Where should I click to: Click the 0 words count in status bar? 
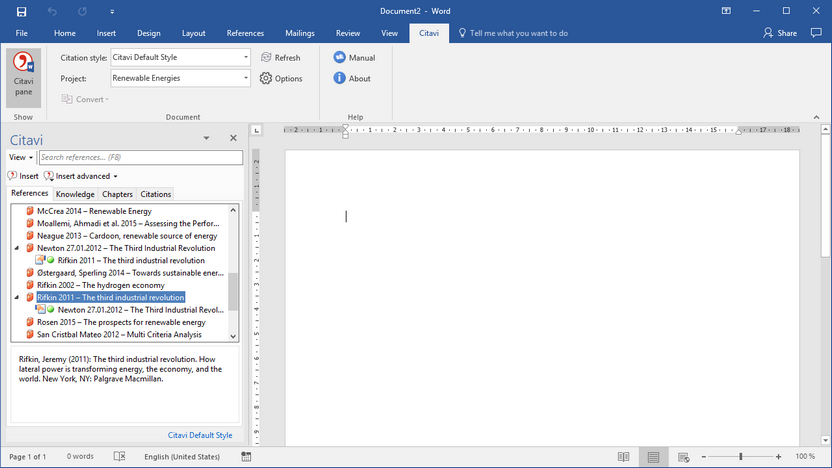point(80,456)
